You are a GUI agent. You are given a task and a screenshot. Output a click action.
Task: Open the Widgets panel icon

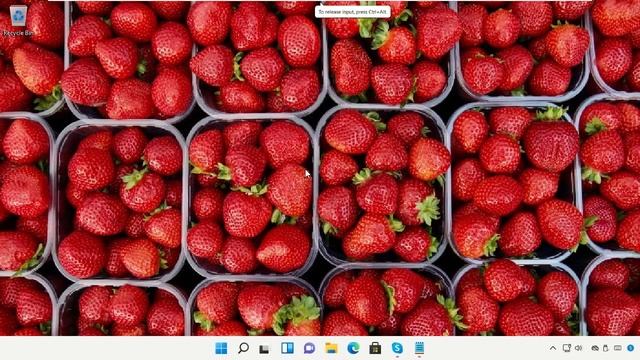click(x=287, y=348)
